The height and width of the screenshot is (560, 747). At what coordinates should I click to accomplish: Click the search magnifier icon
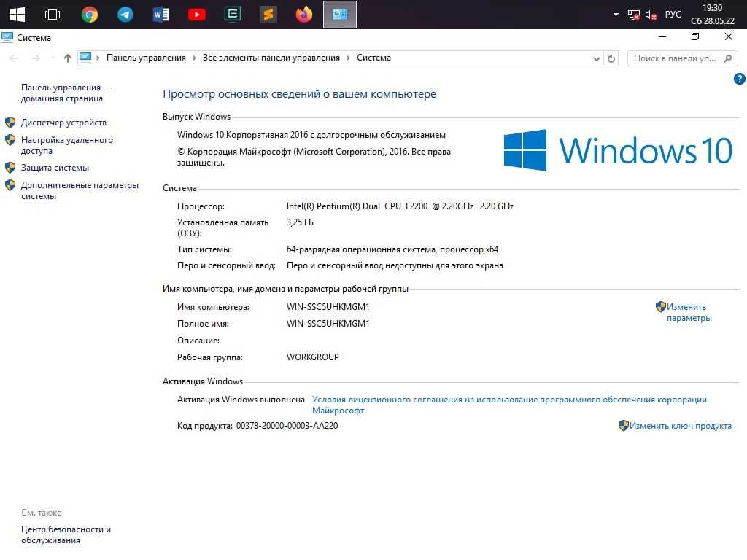pyautogui.click(x=727, y=58)
